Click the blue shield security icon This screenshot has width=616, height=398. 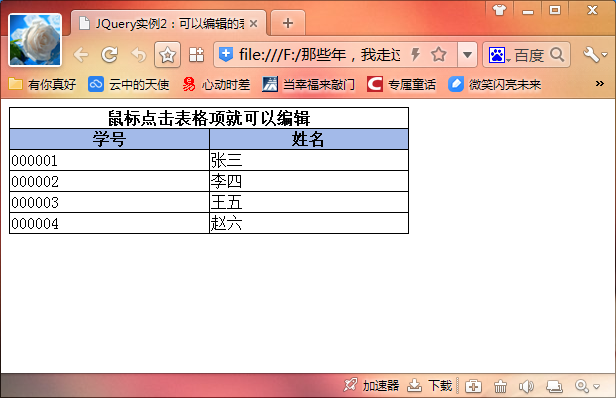226,54
